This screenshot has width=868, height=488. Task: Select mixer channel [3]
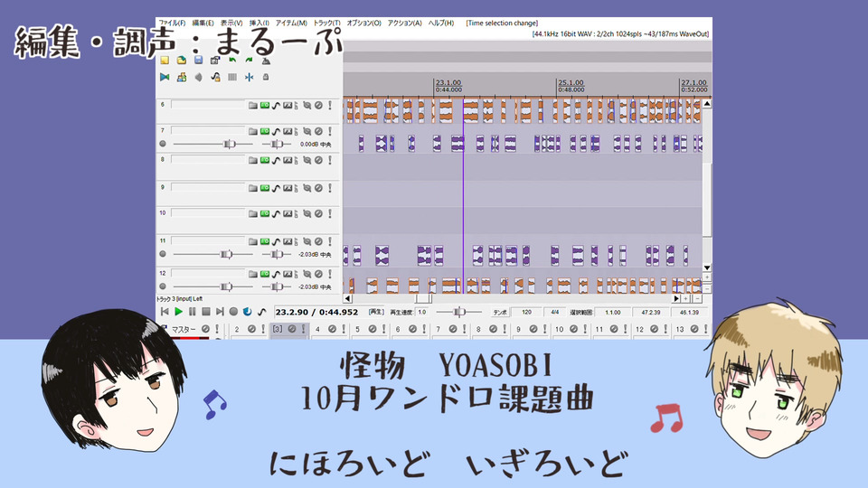coord(278,329)
